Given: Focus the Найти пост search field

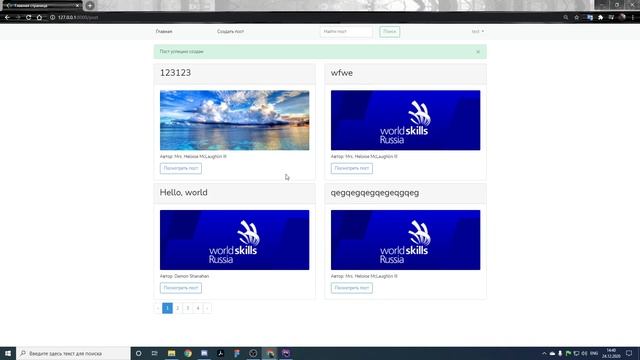Looking at the screenshot, I should click(346, 31).
